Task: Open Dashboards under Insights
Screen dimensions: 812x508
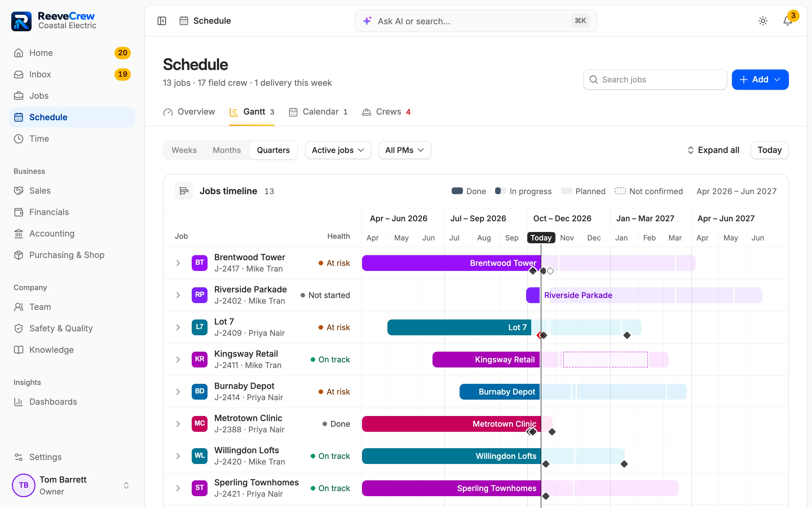Action: pos(72,402)
